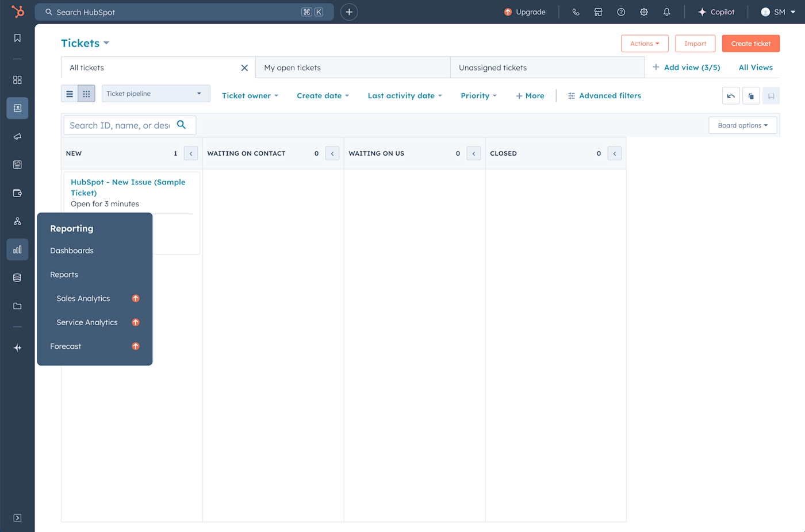Open the Copilot assistant

pos(716,12)
